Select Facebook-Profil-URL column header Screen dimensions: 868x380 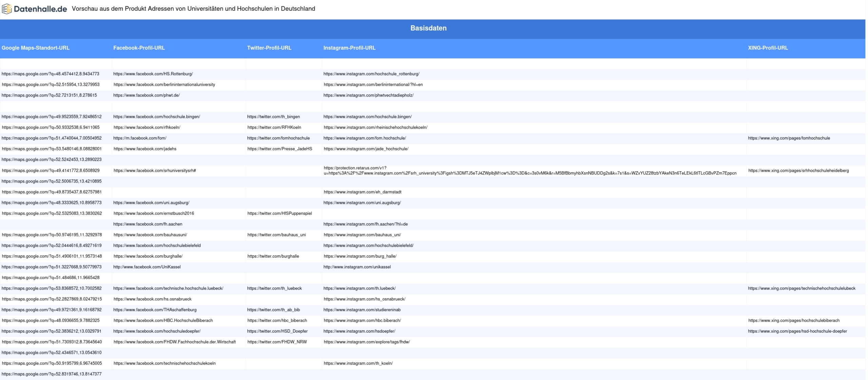[x=139, y=48]
